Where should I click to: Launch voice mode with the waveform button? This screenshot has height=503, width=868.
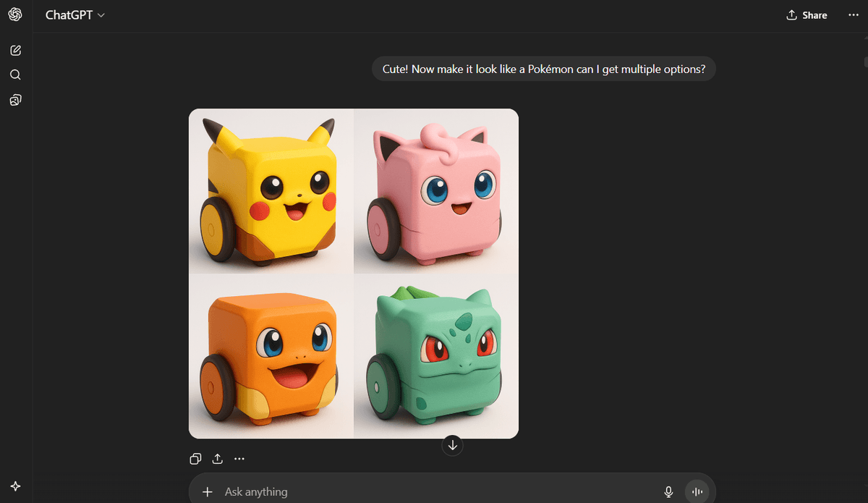click(697, 491)
